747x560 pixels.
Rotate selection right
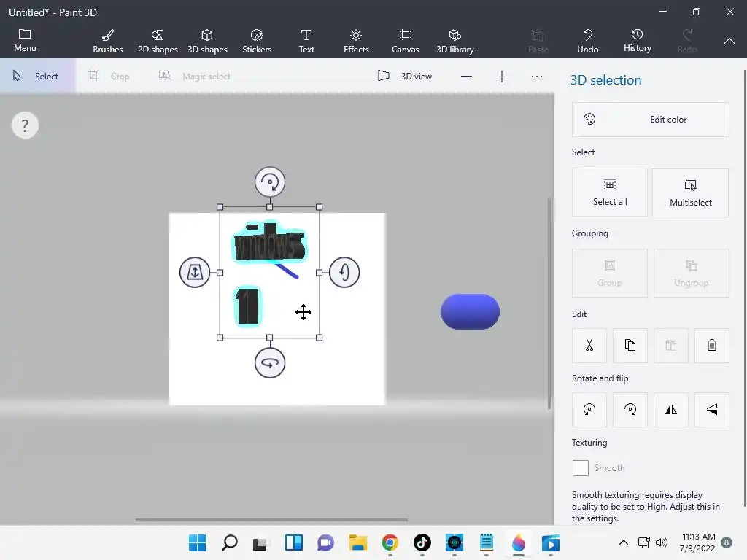630,410
